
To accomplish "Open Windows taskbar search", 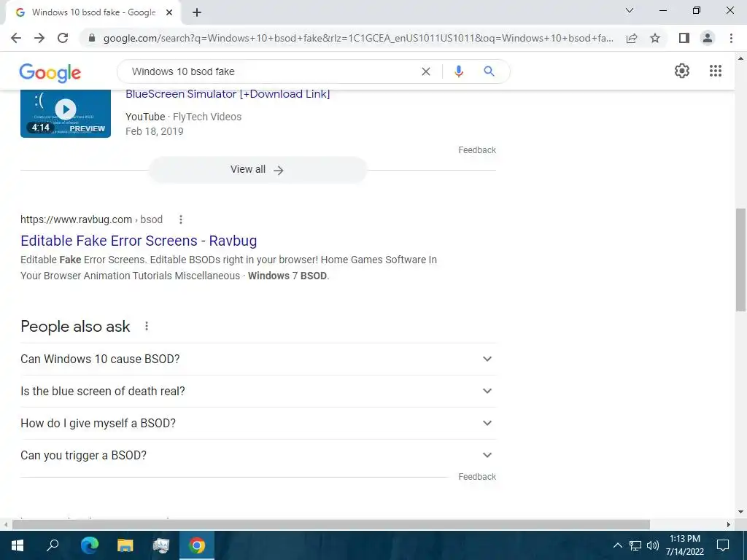I will [53, 545].
